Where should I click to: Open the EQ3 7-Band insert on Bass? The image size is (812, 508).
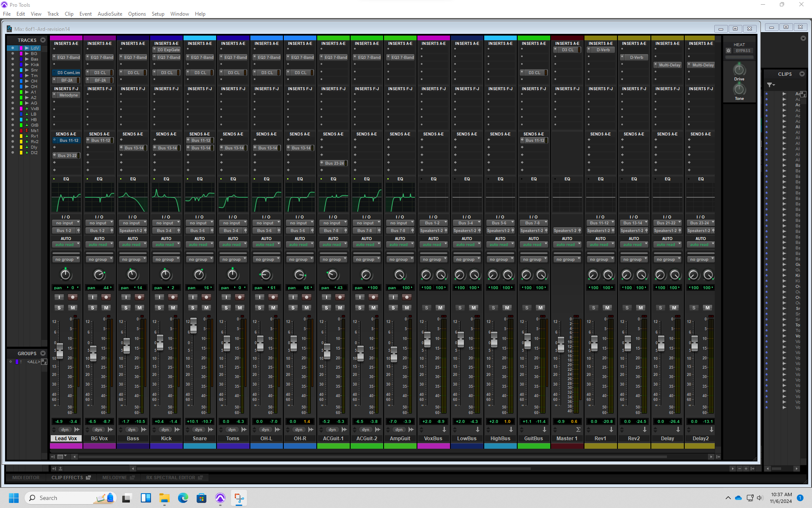tap(135, 58)
